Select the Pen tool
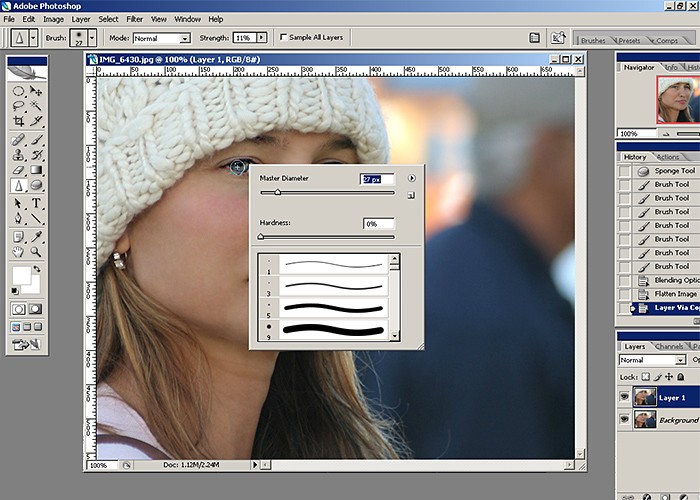The image size is (700, 500). coord(18,218)
